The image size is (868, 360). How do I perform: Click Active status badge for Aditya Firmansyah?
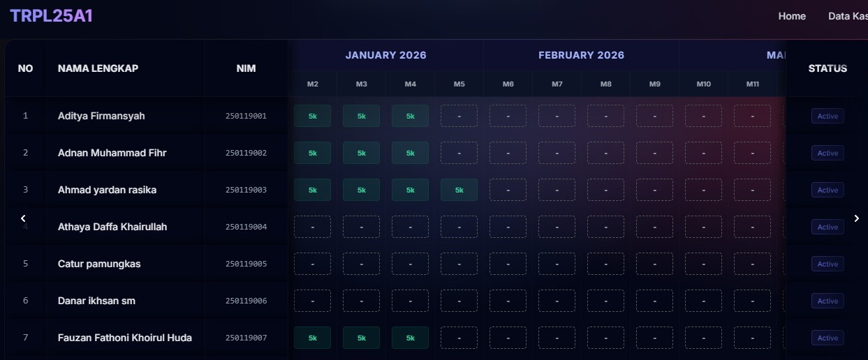[x=827, y=116]
